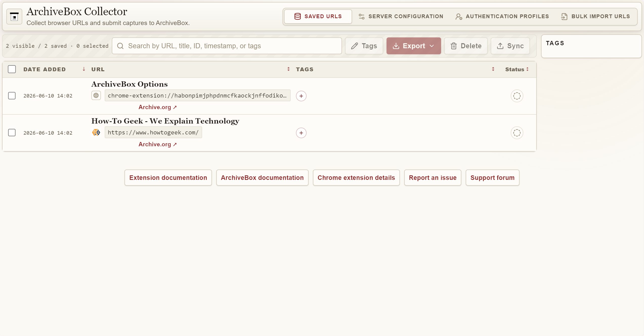Open the howtogeek.com URL
The width and height of the screenshot is (644, 336).
(x=153, y=132)
